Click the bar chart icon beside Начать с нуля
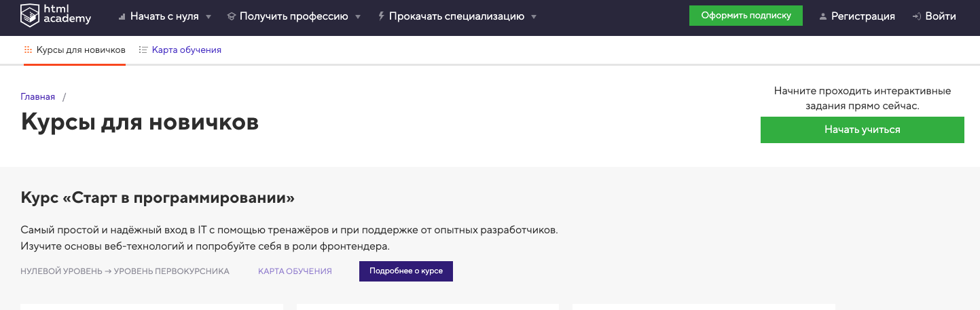The image size is (980, 310). coord(122,16)
